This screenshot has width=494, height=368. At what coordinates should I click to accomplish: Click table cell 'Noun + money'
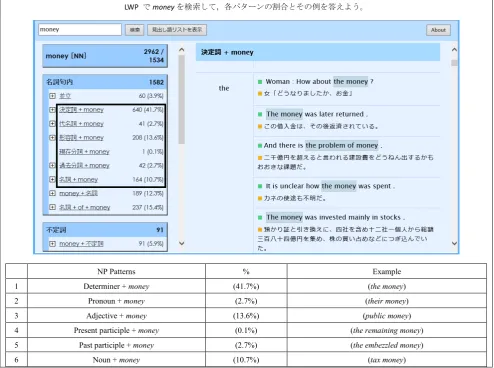pyautogui.click(x=116, y=360)
